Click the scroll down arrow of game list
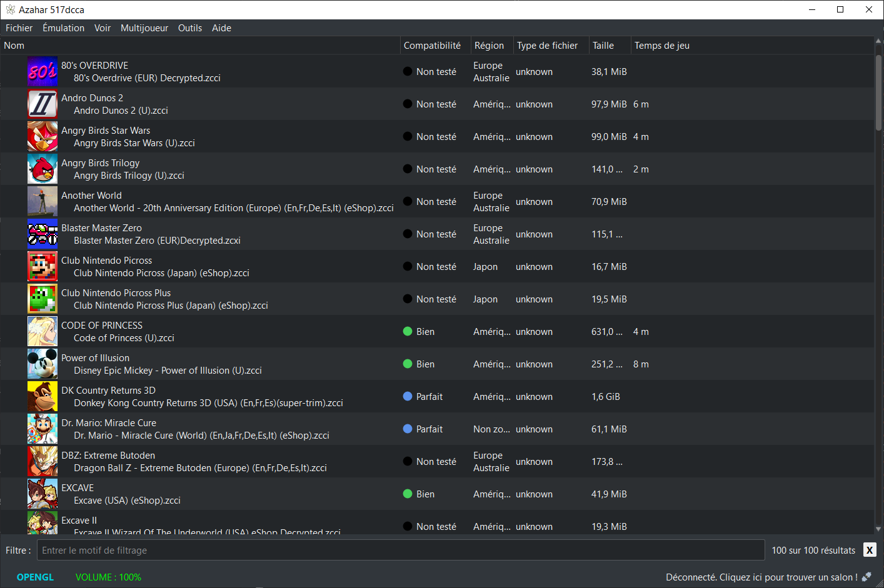 point(878,529)
